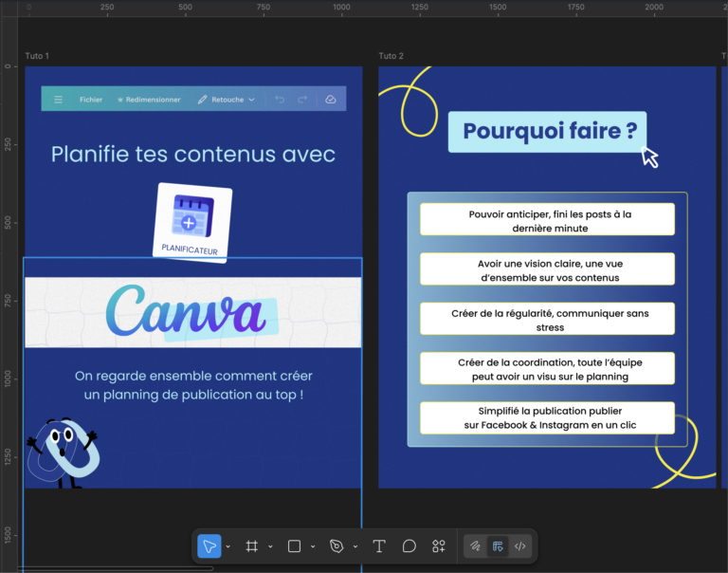
Task: Select the Pen tool
Action: (x=337, y=546)
